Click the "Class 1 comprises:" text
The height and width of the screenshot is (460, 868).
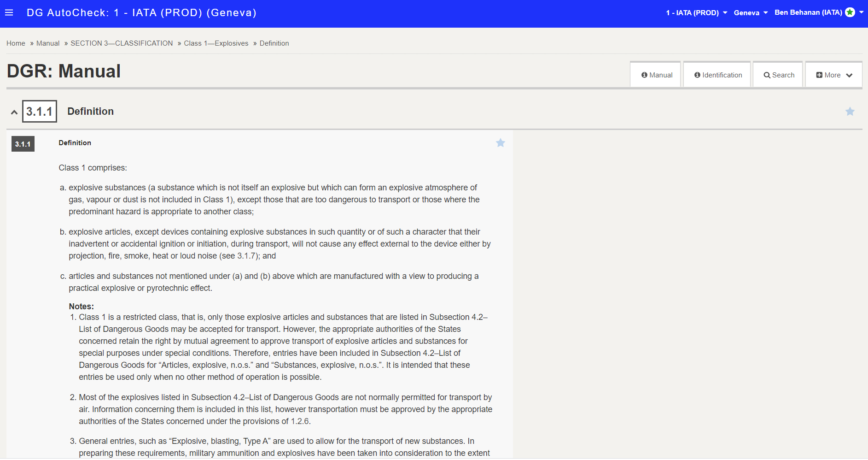93,168
